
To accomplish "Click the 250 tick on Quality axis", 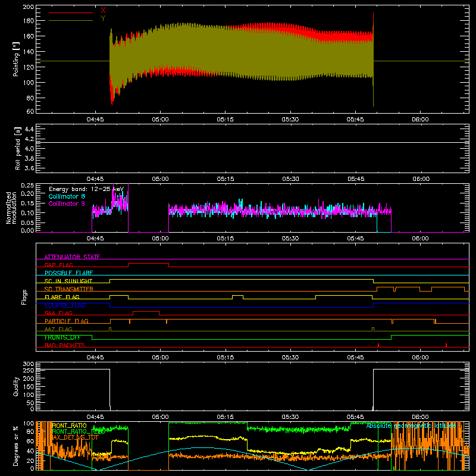I will pos(29,371).
